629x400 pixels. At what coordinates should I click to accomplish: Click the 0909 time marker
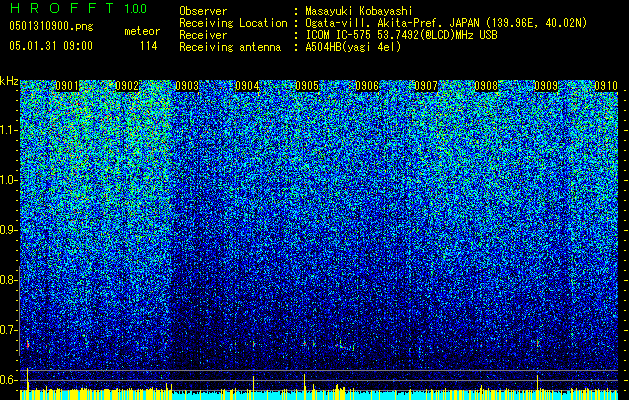pos(546,86)
